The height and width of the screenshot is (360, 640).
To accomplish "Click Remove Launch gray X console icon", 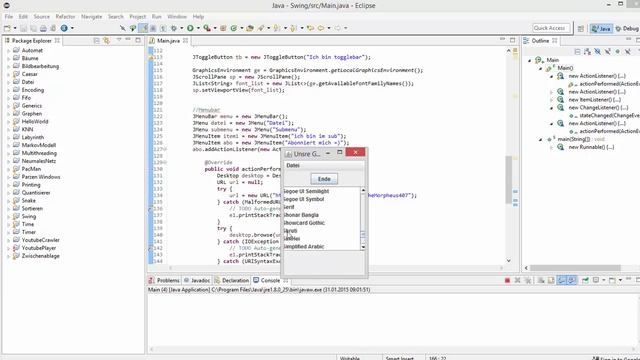I will tap(518, 280).
